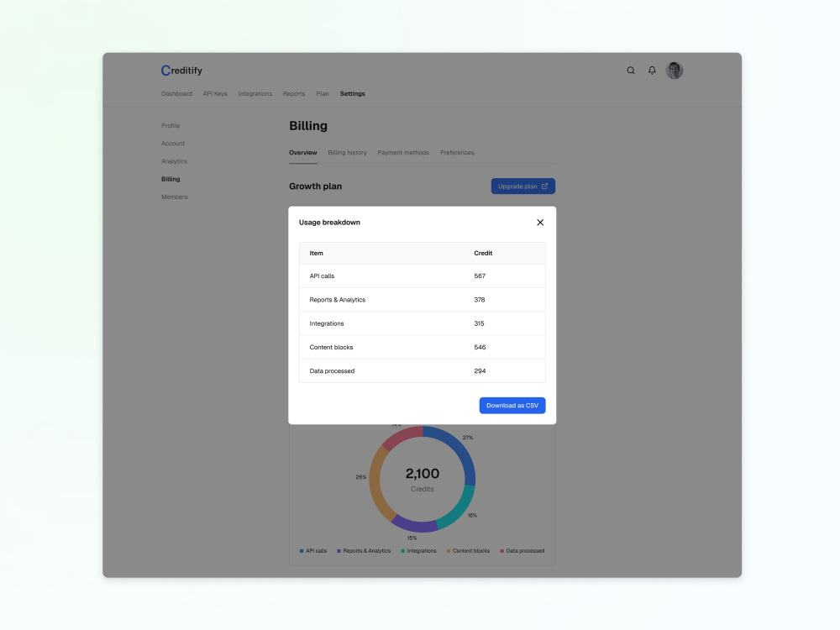This screenshot has width=840, height=630.
Task: Open notifications bell icon
Action: tap(652, 71)
